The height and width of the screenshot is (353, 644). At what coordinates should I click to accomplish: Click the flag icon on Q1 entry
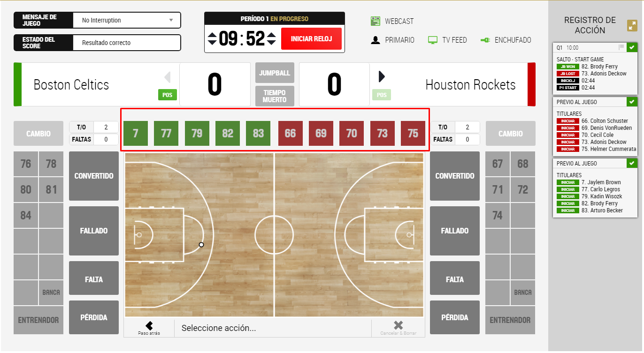point(621,47)
